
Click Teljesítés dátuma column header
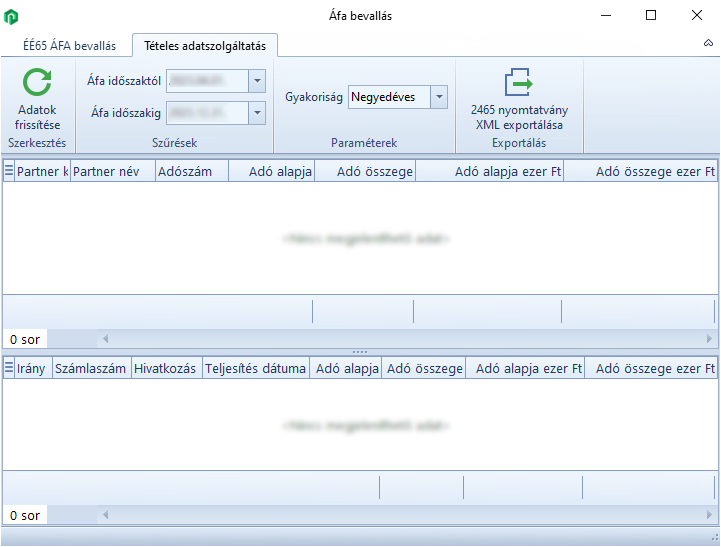pyautogui.click(x=255, y=369)
